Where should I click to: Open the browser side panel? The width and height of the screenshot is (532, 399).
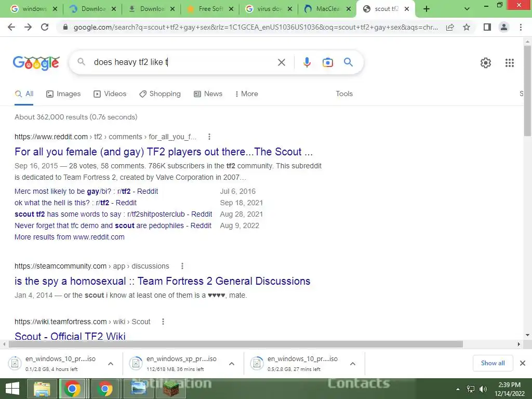[487, 27]
